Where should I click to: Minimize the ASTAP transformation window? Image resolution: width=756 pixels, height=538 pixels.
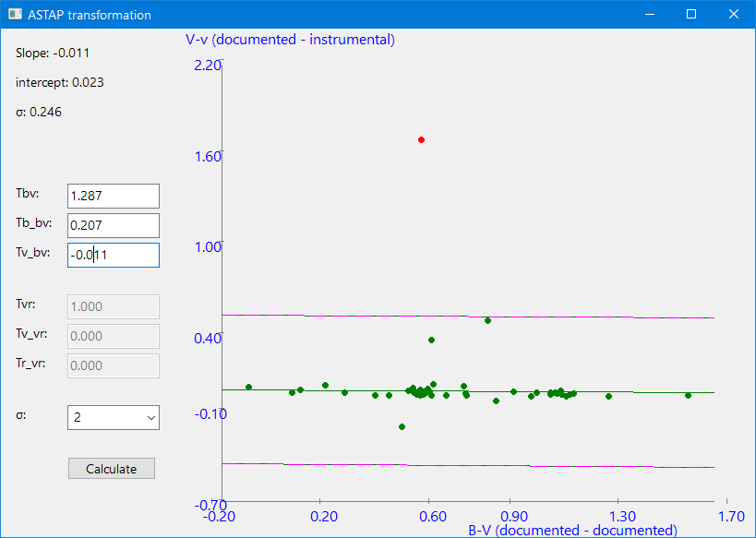click(650, 14)
